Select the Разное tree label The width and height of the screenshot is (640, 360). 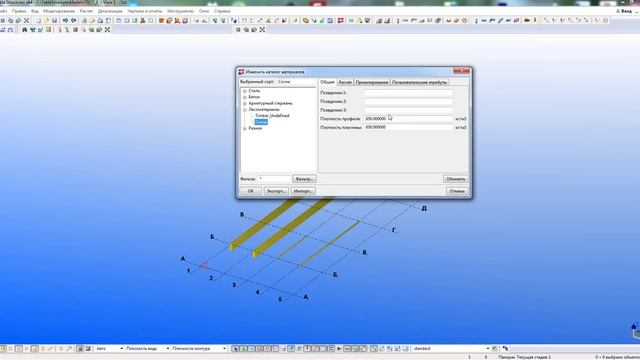tap(255, 128)
